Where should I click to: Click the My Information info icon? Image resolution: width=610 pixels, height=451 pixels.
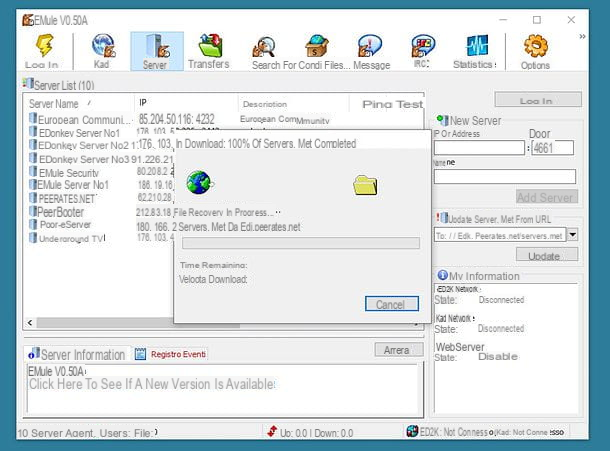coord(442,275)
